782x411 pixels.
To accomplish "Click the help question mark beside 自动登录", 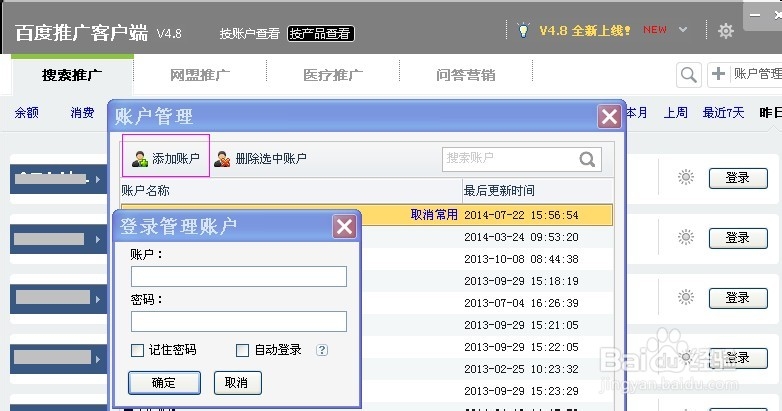I will pyautogui.click(x=322, y=350).
